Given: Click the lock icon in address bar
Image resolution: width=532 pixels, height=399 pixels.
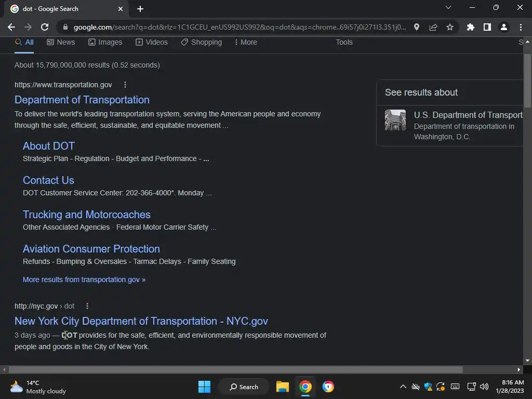Looking at the screenshot, I should (x=65, y=27).
